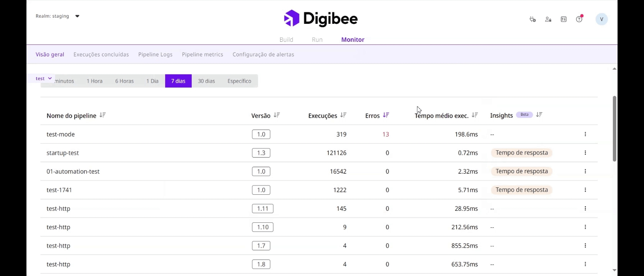This screenshot has height=276, width=644.
Task: Switch to the Pipeline Logs tab
Action: point(155,54)
